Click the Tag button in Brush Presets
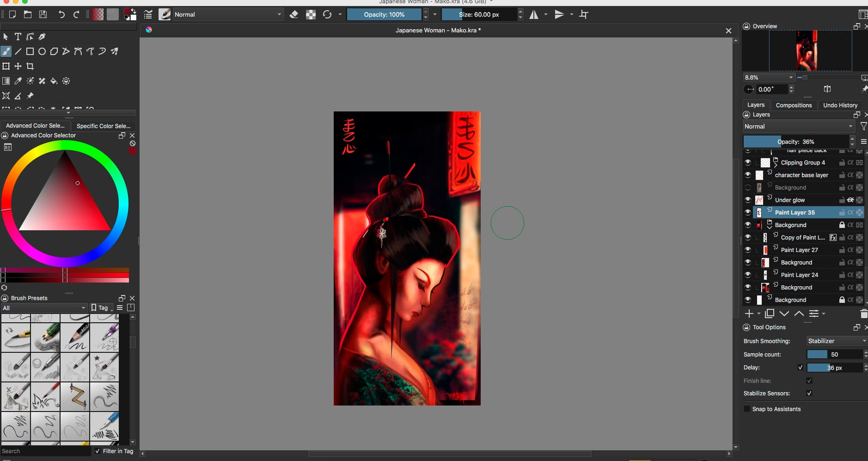Screen dimensions: 868x461 pos(102,307)
